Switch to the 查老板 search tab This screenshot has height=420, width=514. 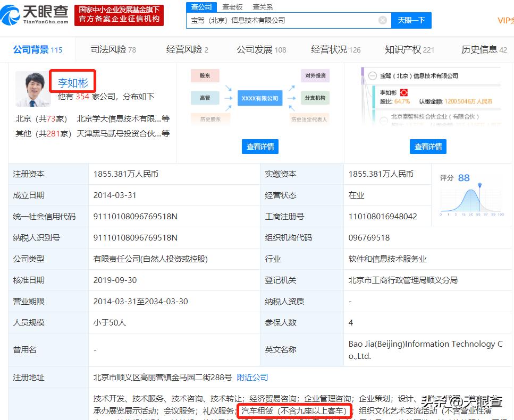pyautogui.click(x=232, y=6)
